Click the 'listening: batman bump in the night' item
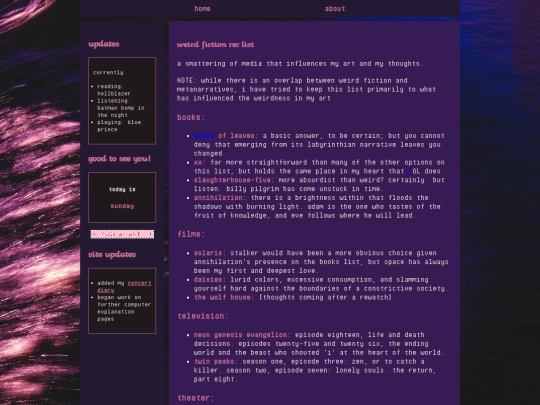540x405 pixels. coord(121,108)
